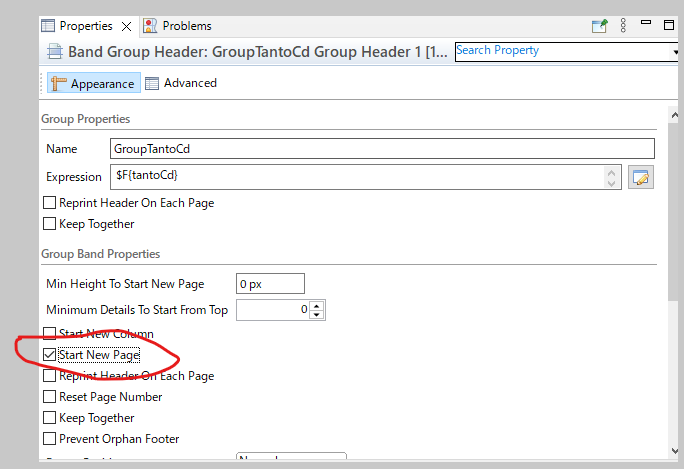Tick Keep Together under Group Properties
Image resolution: width=684 pixels, height=469 pixels.
[50, 224]
